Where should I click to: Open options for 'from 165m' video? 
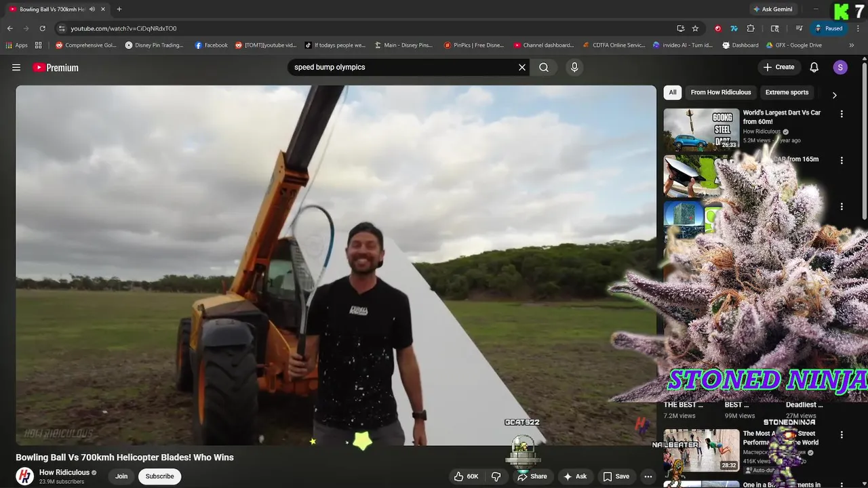click(x=842, y=161)
